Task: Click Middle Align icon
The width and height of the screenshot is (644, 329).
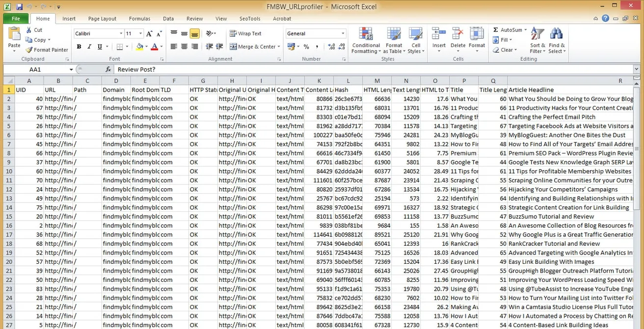Action: click(184, 33)
